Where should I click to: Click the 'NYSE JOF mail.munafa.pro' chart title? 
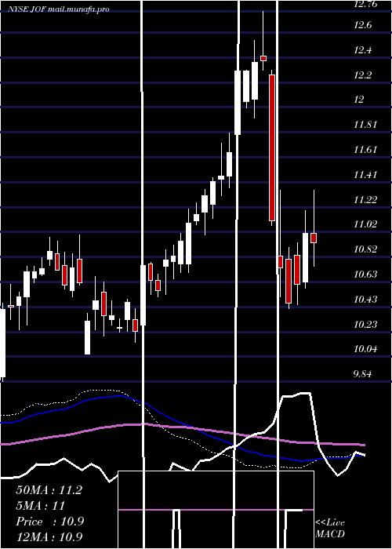(x=59, y=9)
